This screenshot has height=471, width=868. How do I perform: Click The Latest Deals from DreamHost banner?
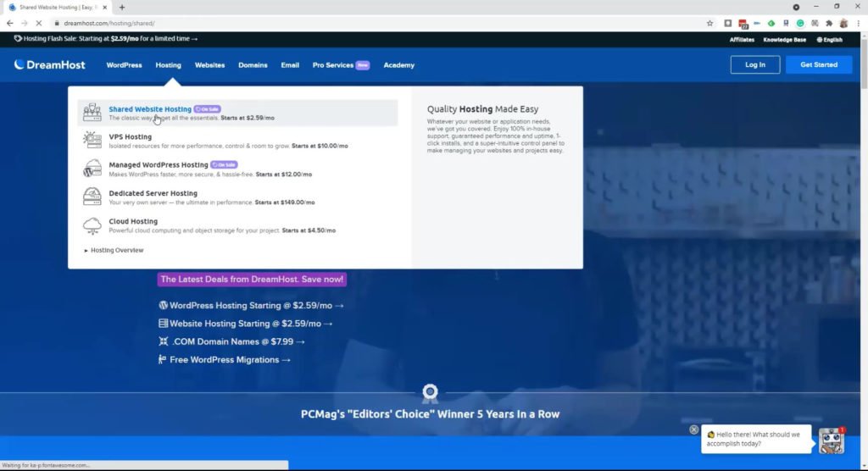coord(252,280)
